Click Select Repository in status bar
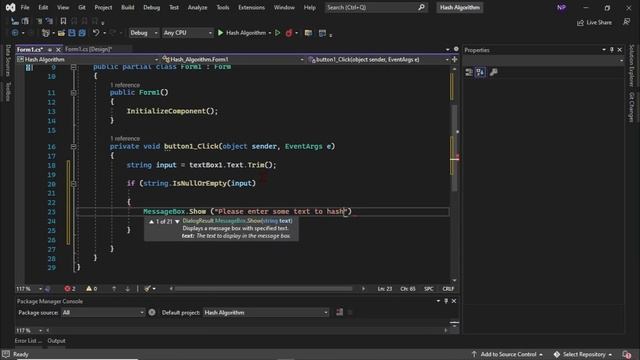The image size is (640, 360). pyautogui.click(x=583, y=354)
